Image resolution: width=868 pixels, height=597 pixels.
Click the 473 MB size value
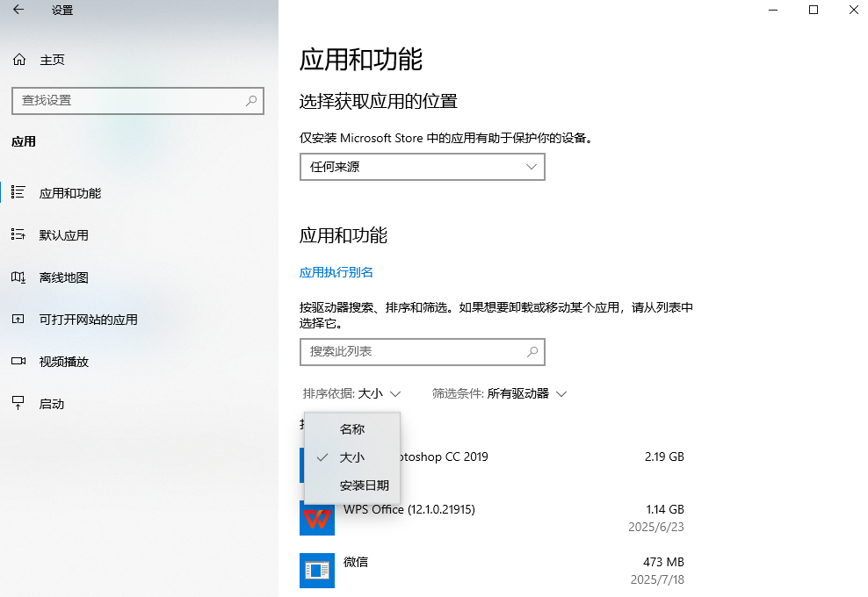pos(663,562)
